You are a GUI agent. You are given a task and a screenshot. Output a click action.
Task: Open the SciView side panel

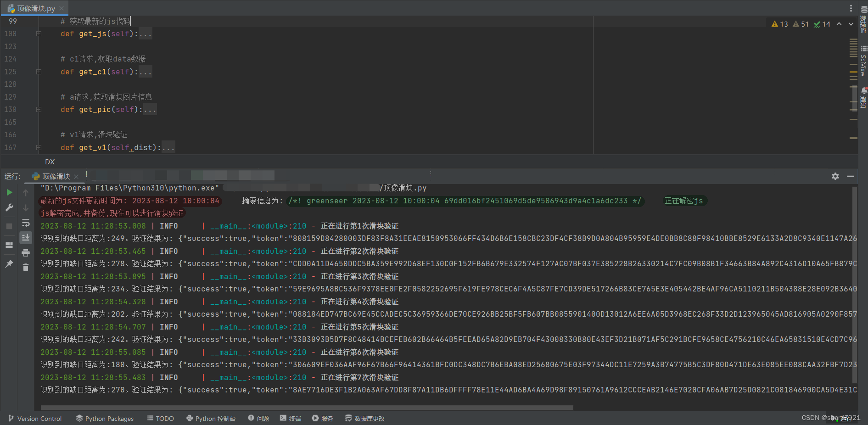[x=863, y=61]
